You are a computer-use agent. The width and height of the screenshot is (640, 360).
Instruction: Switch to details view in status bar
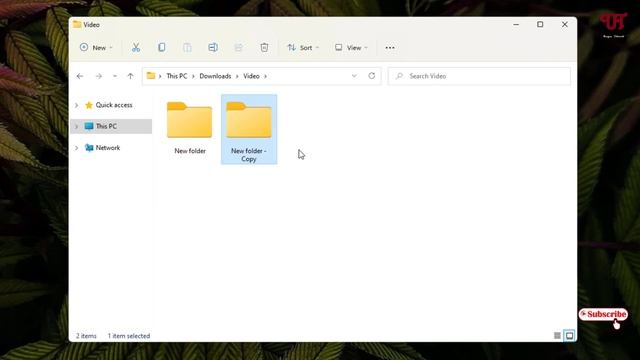click(x=557, y=336)
